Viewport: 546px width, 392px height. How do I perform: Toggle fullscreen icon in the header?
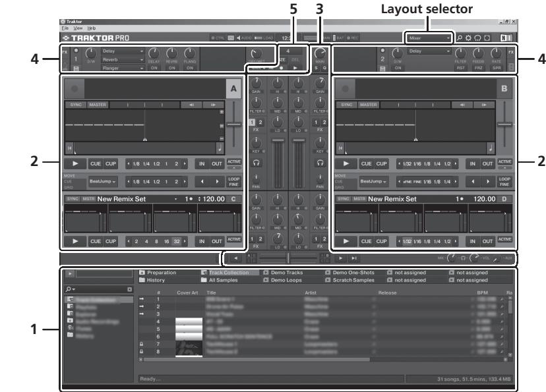click(x=487, y=38)
